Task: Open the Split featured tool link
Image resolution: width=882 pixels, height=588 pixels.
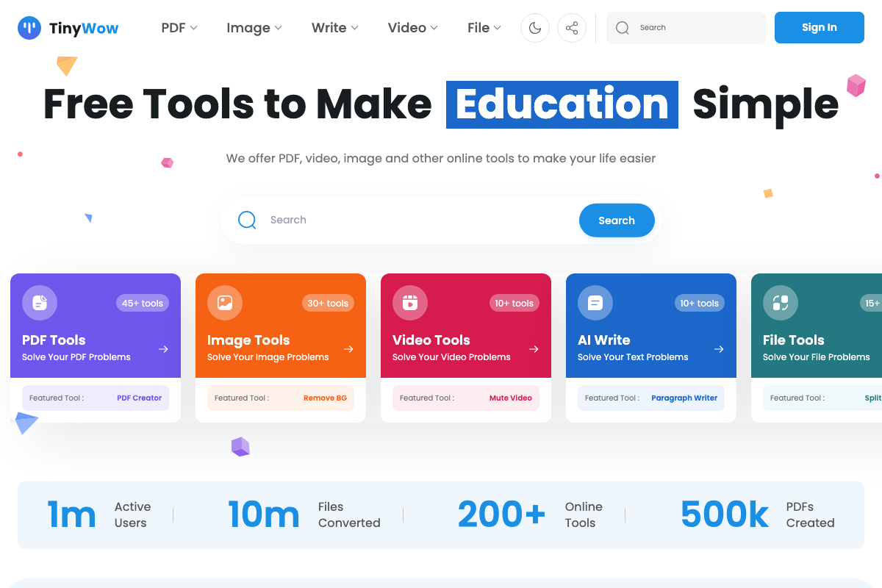Action: pyautogui.click(x=873, y=398)
